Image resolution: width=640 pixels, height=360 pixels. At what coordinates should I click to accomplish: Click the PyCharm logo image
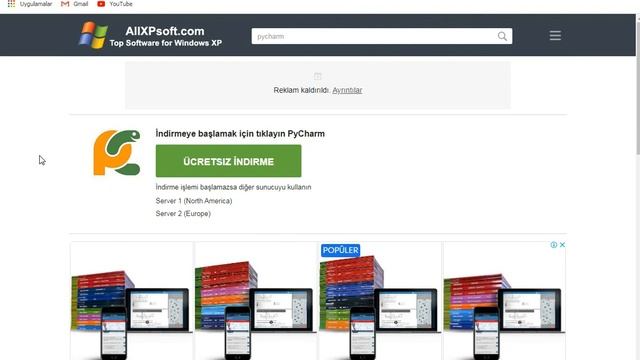[x=117, y=153]
